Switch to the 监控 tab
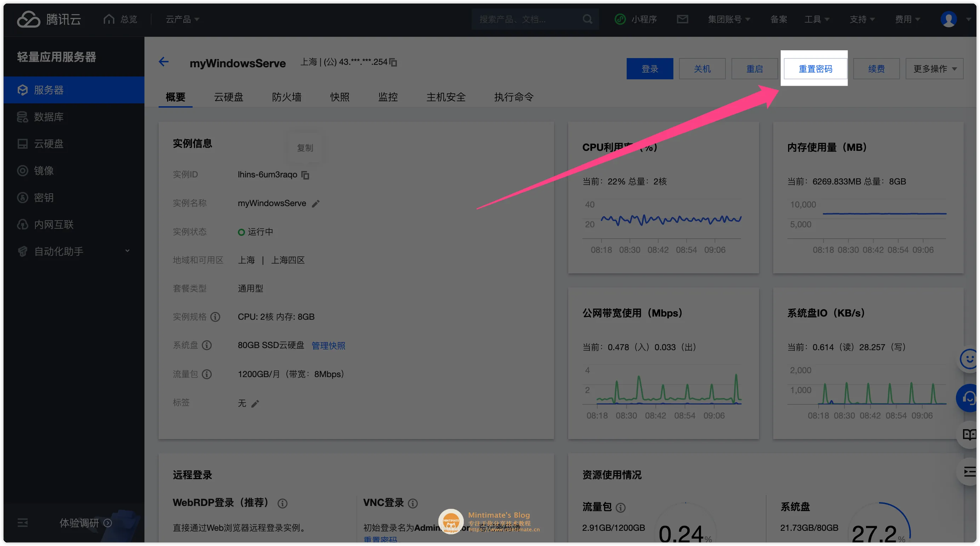The height and width of the screenshot is (546, 980). pyautogui.click(x=388, y=97)
